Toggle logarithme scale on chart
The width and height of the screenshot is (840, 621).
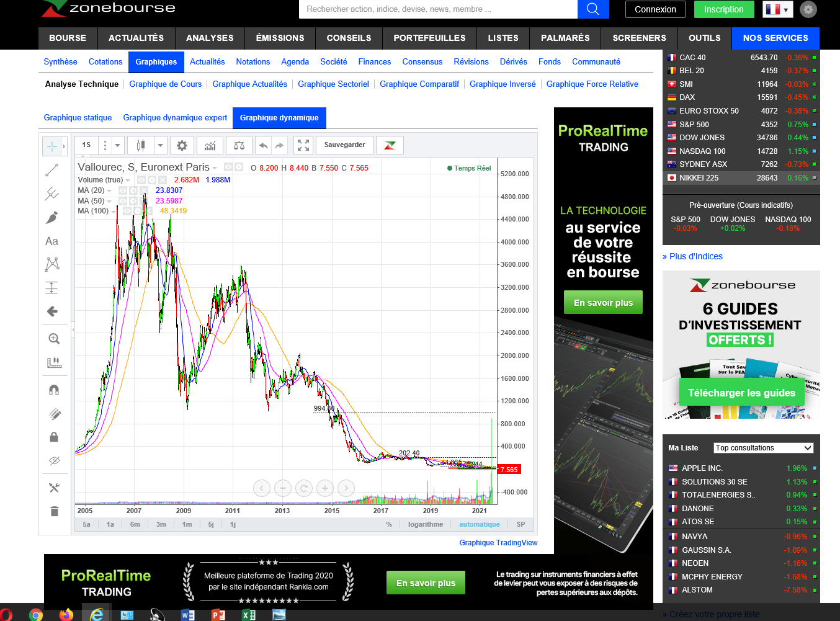(426, 525)
